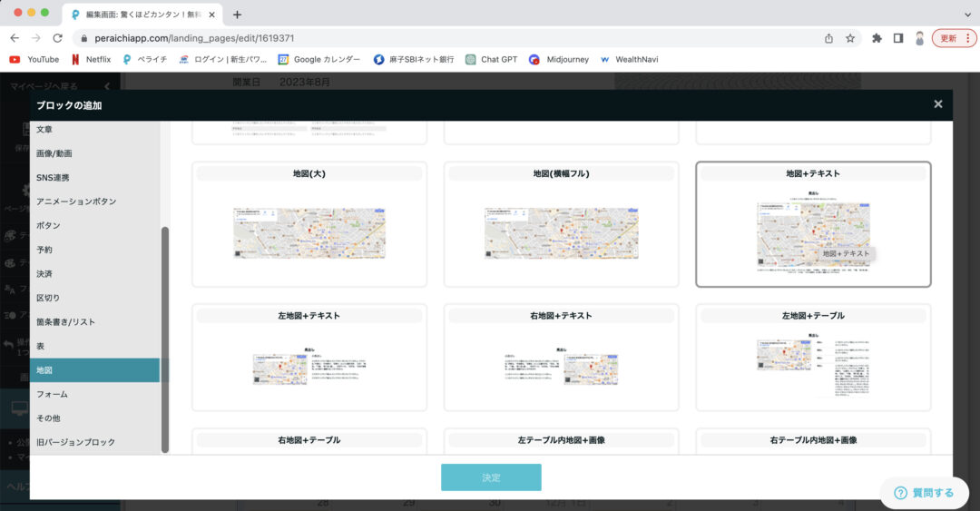Click the share icon in the address bar
This screenshot has height=511, width=980.
coord(828,38)
